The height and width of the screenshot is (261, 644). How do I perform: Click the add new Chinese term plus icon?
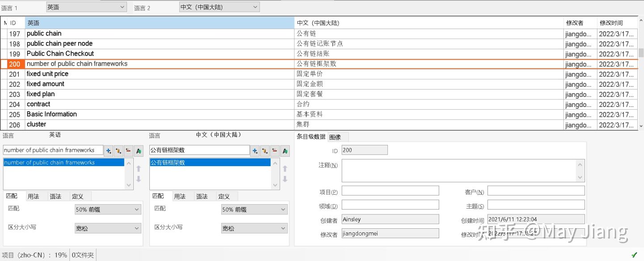pyautogui.click(x=255, y=151)
